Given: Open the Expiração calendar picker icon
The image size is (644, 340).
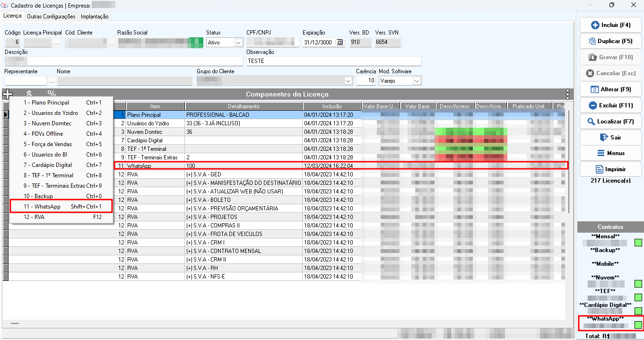Looking at the screenshot, I should click(x=339, y=42).
